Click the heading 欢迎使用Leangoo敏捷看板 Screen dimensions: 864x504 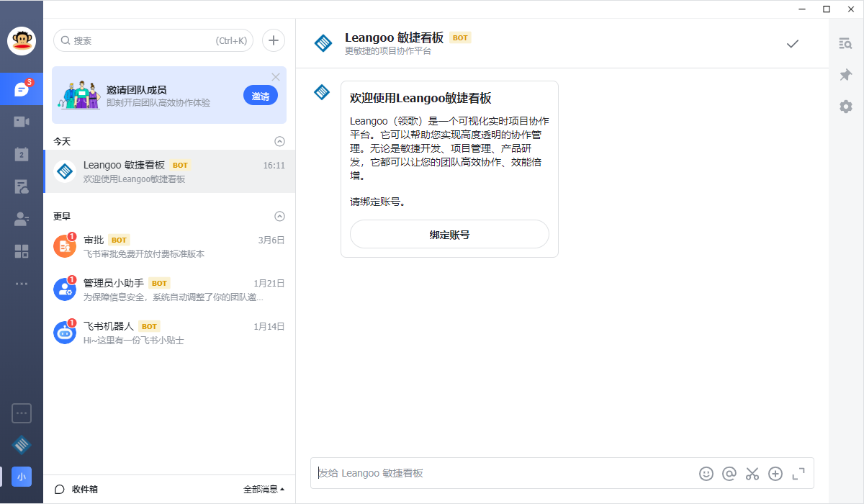coord(420,98)
